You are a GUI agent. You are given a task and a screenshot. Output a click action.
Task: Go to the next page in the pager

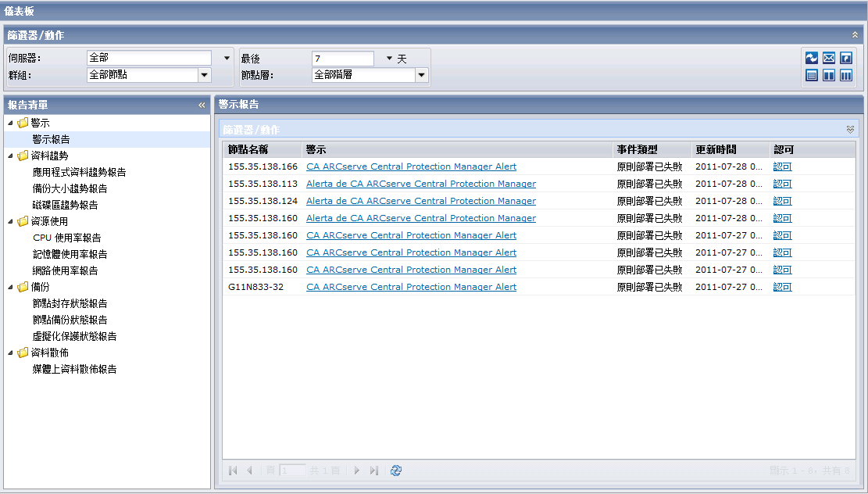[x=357, y=471]
